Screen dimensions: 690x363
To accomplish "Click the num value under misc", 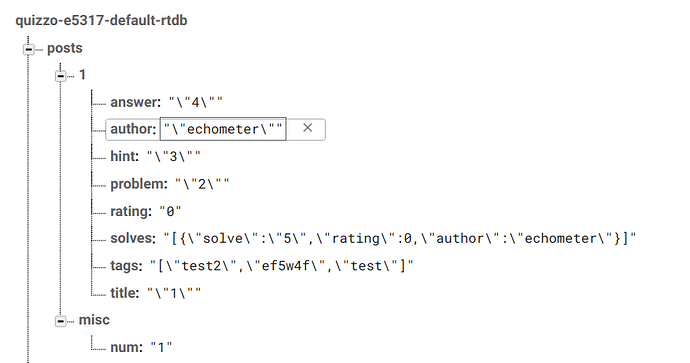I will tap(161, 348).
